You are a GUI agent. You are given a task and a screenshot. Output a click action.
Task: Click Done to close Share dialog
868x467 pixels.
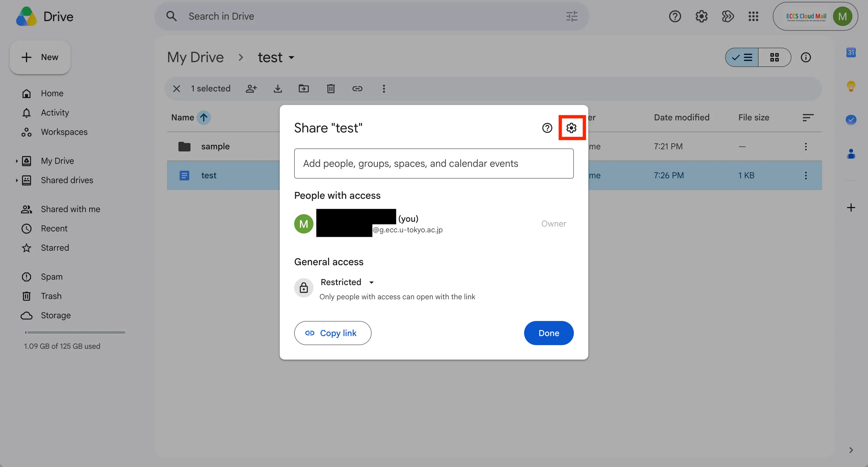point(549,333)
